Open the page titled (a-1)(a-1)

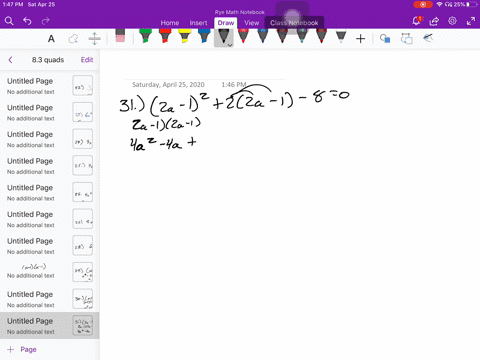[x=49, y=271]
